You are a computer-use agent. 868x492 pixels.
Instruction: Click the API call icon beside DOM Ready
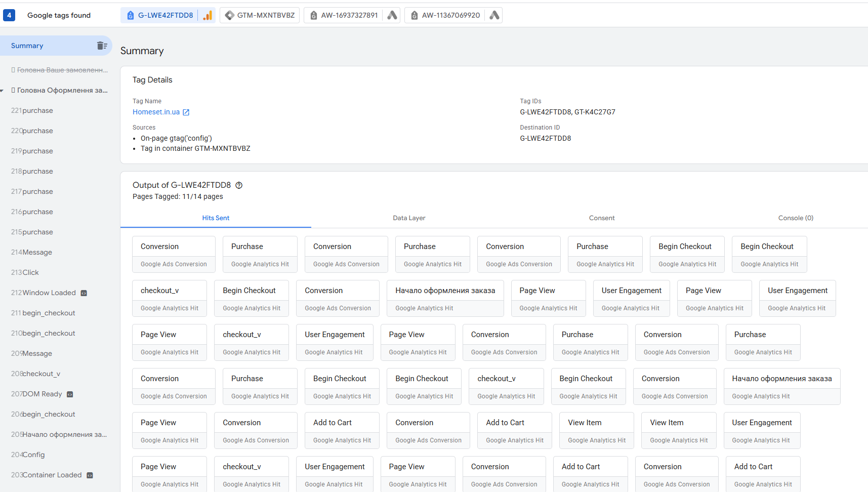(x=70, y=394)
